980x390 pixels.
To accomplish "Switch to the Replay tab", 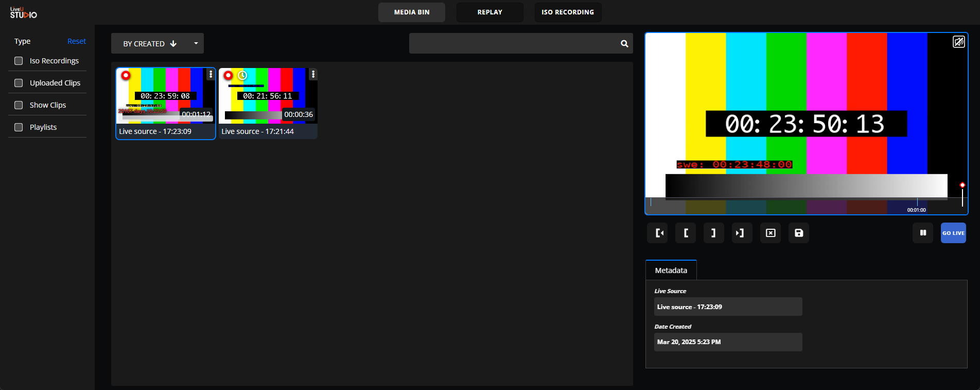I will pos(489,12).
